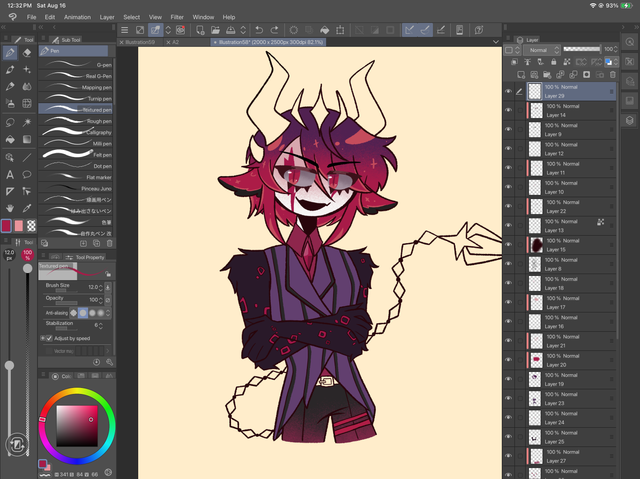640x479 pixels.
Task: Click the Clip Studio logo icon
Action: 13,17
